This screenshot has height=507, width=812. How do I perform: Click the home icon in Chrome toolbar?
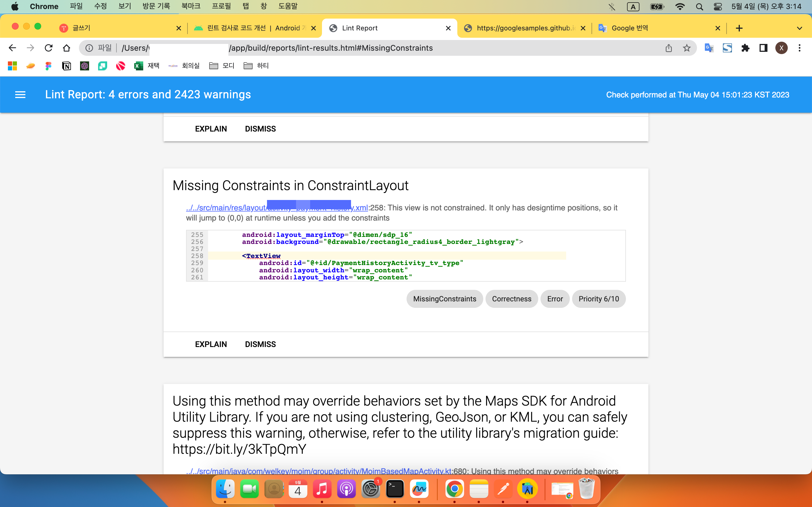click(x=67, y=48)
